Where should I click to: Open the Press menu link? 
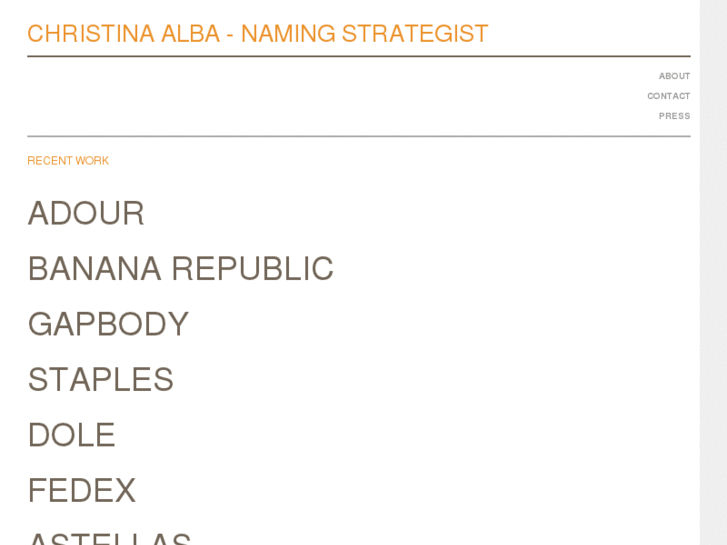[x=674, y=116]
